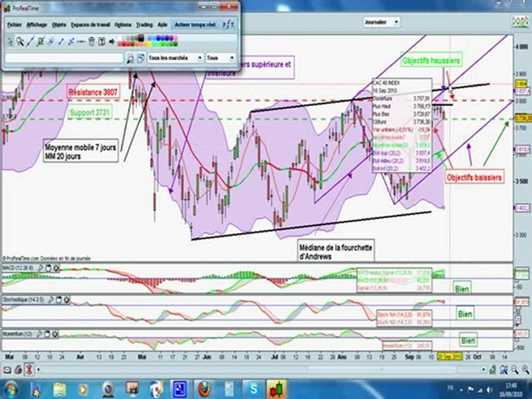Click the trash bin delete-objects icon
This screenshot has width=532, height=399.
[91, 42]
